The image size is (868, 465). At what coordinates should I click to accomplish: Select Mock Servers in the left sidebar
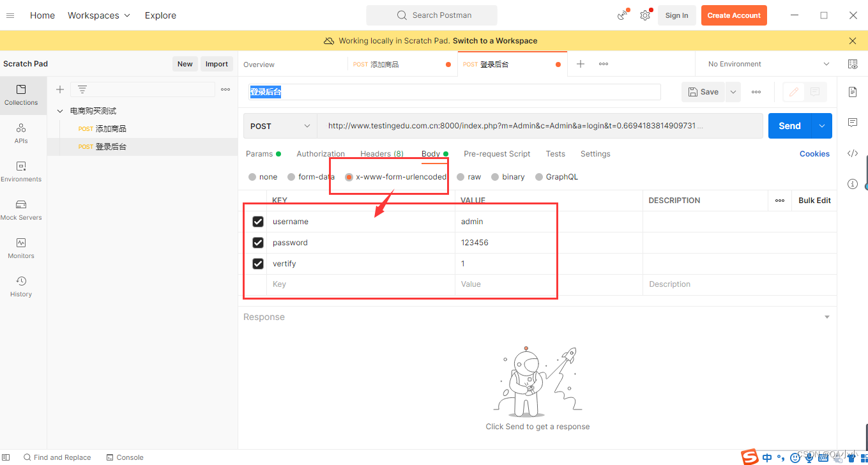tap(20, 209)
